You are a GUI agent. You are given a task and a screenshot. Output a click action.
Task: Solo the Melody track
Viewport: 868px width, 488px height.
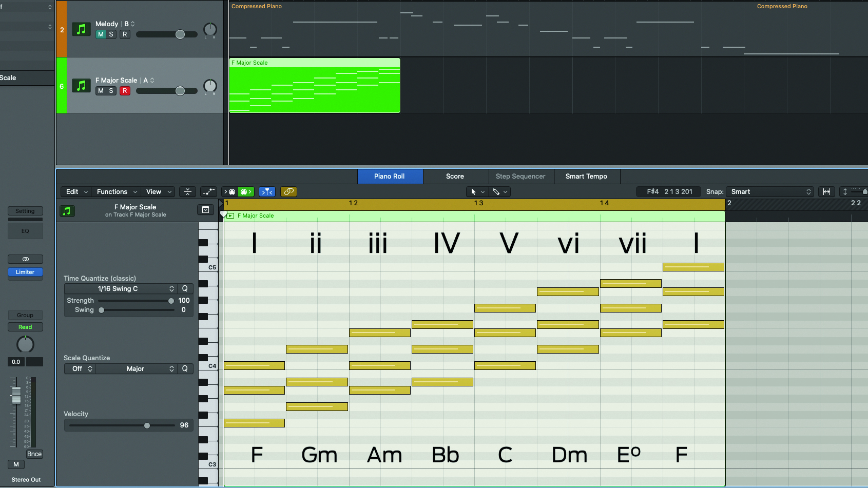[x=111, y=34]
